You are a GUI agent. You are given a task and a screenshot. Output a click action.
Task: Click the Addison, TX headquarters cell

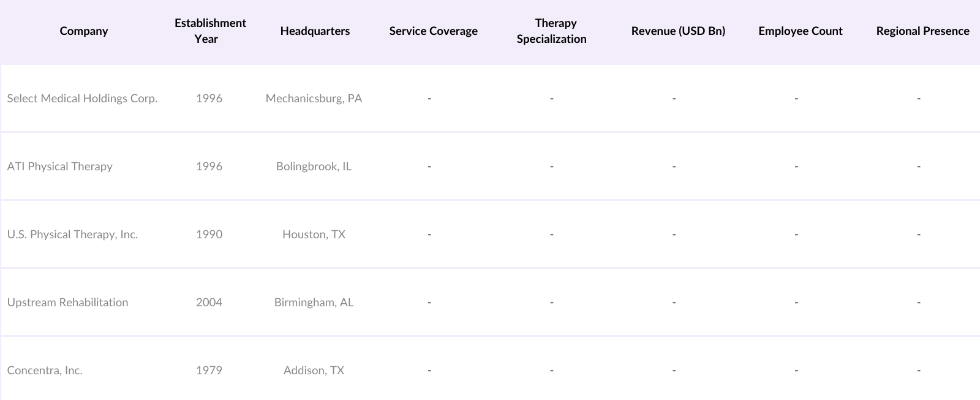point(314,371)
